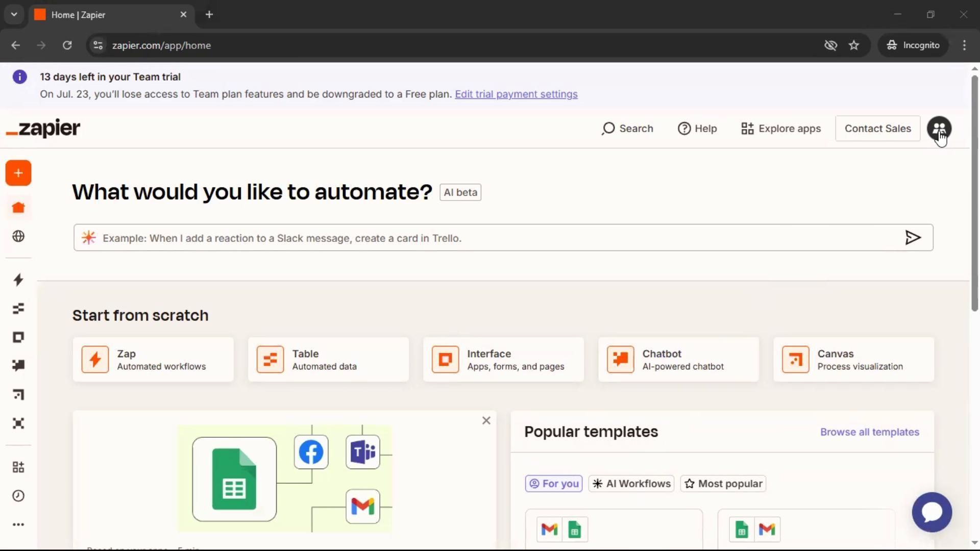This screenshot has height=551, width=980.
Task: Click the orange Create plus button
Action: click(18, 173)
